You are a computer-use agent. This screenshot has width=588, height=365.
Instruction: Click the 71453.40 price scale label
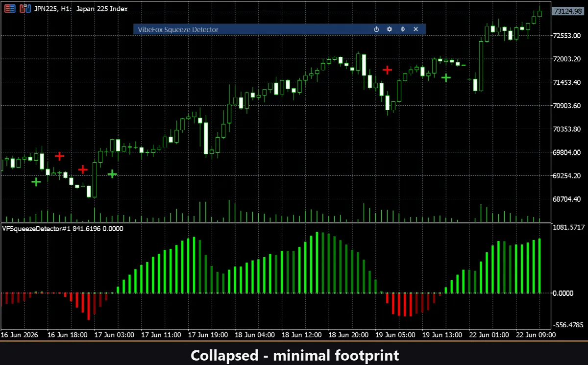tap(568, 82)
